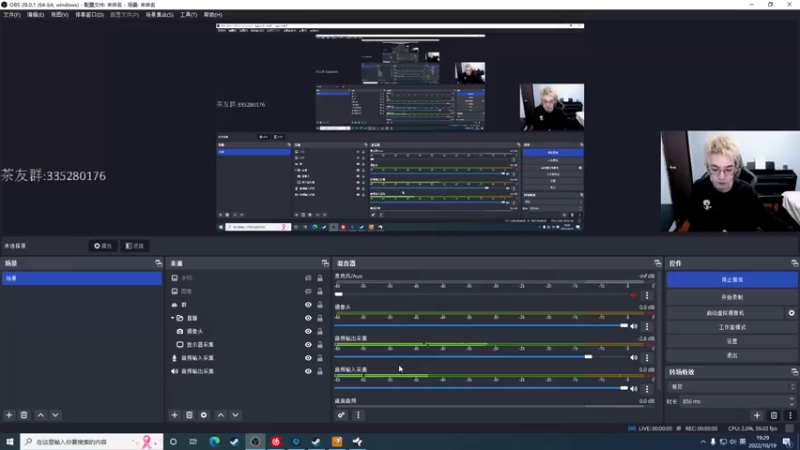The width and height of the screenshot is (800, 450).
Task: Open options menu for 音频输出采集 mixer channel
Action: coord(647,357)
